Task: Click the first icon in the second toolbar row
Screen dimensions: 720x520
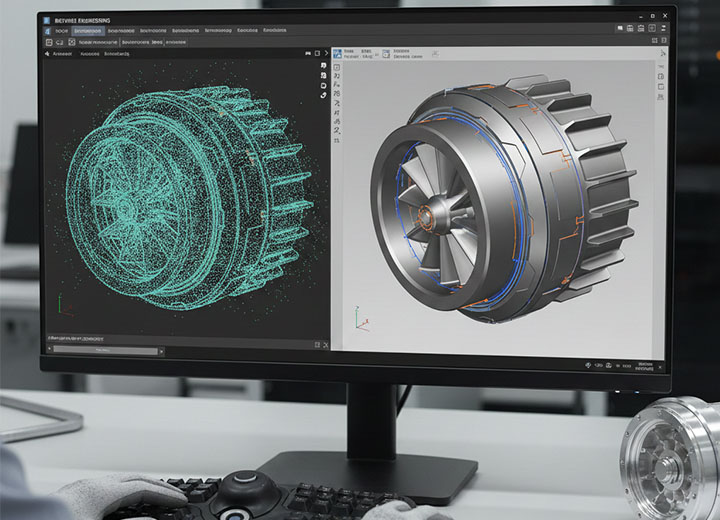Action: [x=50, y=43]
